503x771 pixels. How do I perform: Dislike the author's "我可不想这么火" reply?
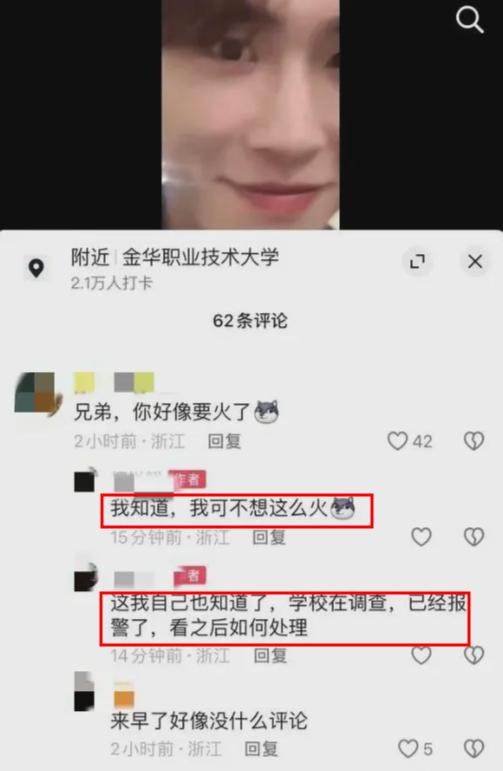click(x=474, y=536)
